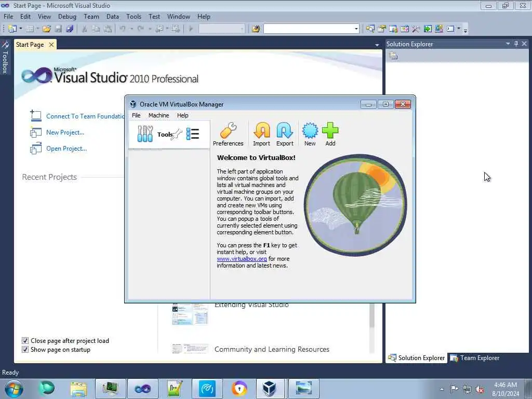Click Community and Learning Resources
This screenshot has height=399, width=532.
tap(272, 350)
